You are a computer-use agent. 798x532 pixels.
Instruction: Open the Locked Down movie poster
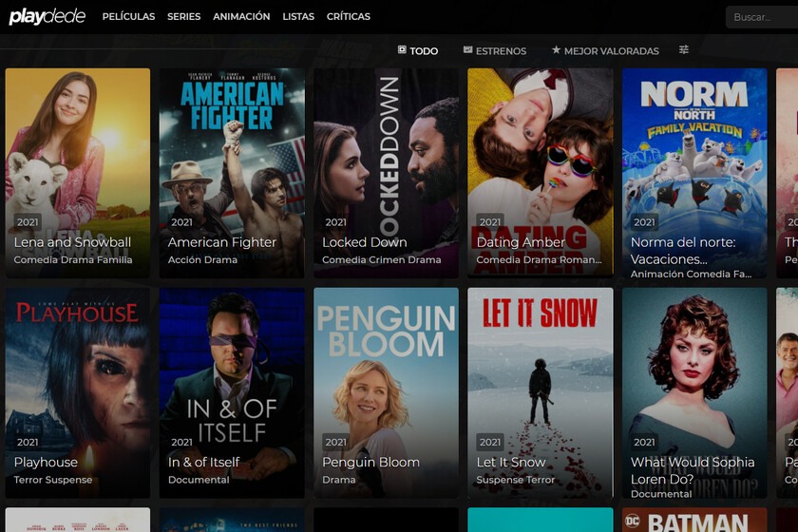tap(387, 173)
